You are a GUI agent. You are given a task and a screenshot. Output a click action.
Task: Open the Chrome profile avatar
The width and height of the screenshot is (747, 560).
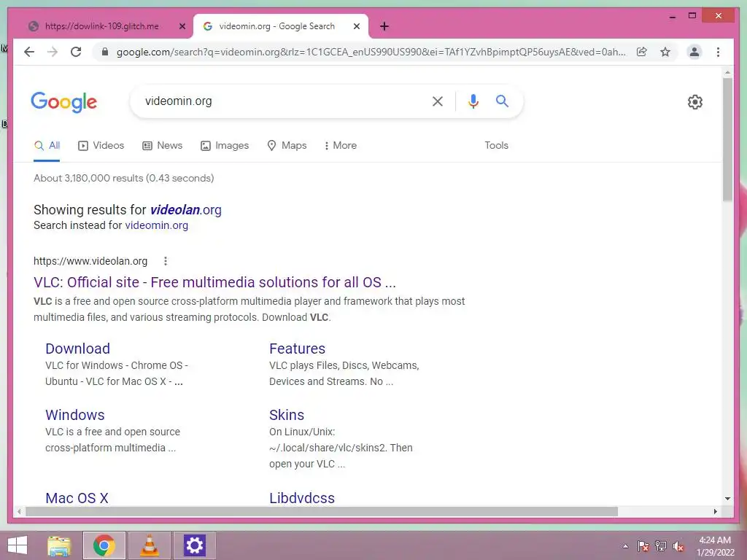pyautogui.click(x=694, y=52)
